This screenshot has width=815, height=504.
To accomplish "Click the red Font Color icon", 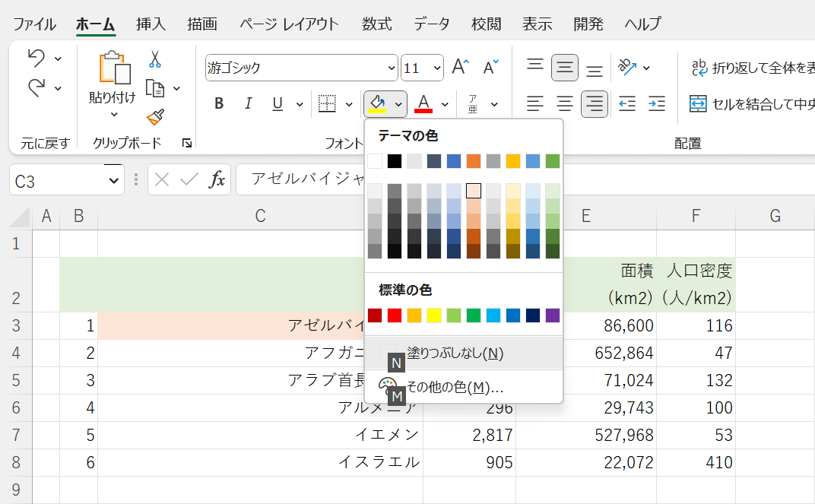I will (424, 103).
